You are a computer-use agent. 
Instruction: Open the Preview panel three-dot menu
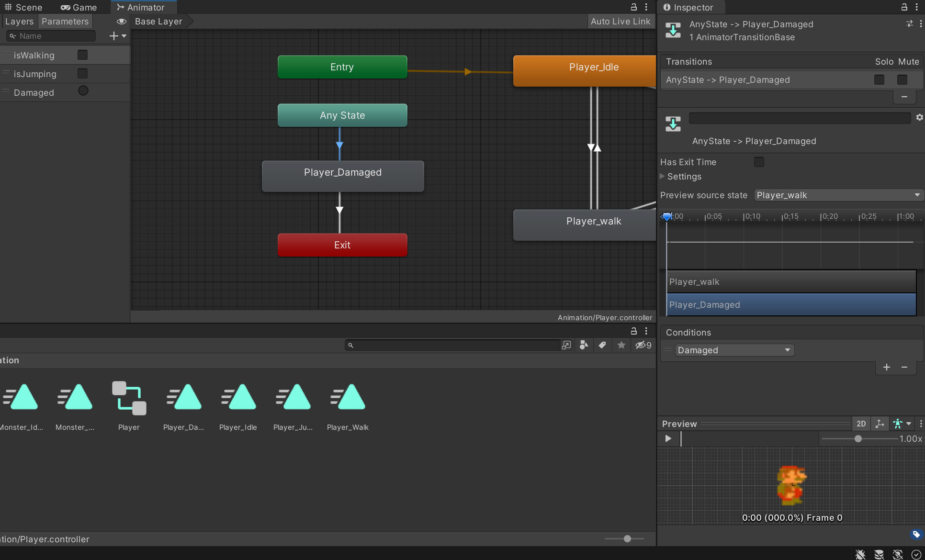pos(921,424)
